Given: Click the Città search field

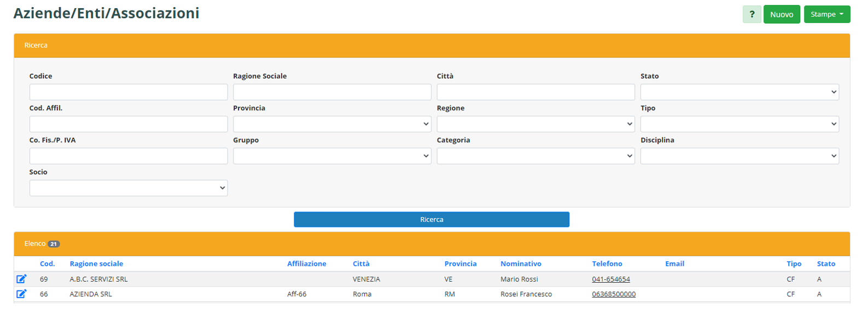Looking at the screenshot, I should pyautogui.click(x=535, y=92).
